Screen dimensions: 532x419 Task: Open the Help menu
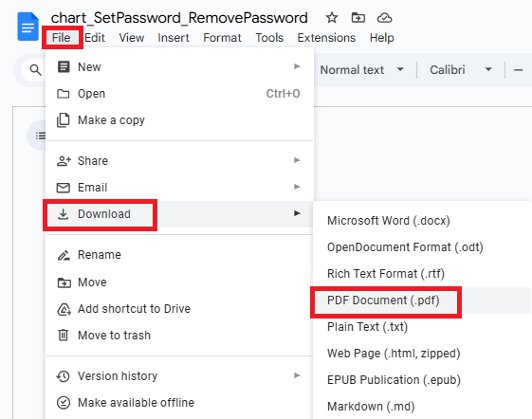(382, 38)
